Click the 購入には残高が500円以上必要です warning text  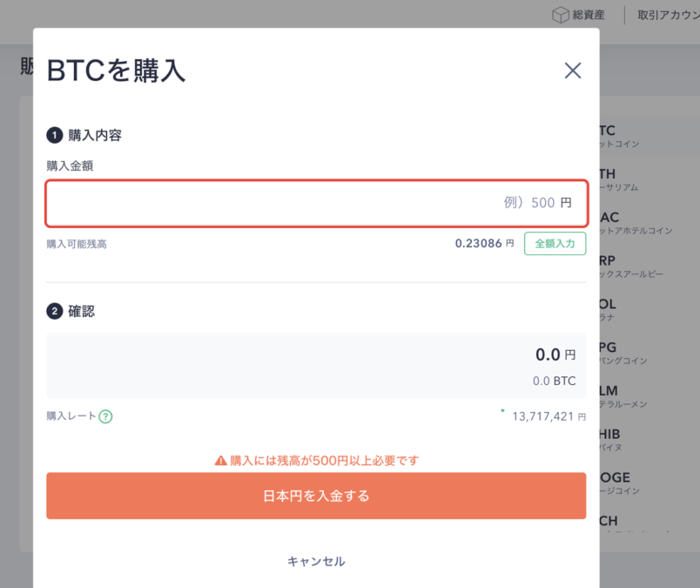(x=324, y=460)
